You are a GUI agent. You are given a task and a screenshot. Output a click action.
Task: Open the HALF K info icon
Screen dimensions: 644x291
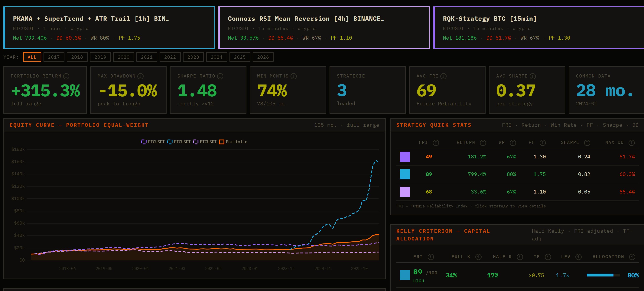[520, 257]
